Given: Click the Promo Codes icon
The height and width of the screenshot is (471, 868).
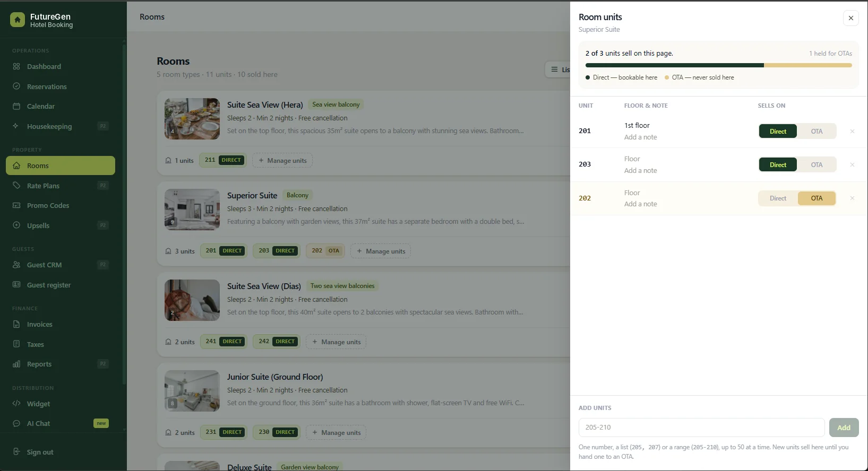Looking at the screenshot, I should pos(16,205).
